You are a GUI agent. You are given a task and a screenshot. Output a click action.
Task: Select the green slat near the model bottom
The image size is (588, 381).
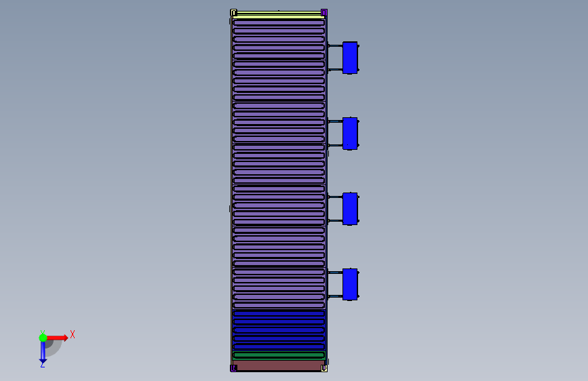point(279,355)
